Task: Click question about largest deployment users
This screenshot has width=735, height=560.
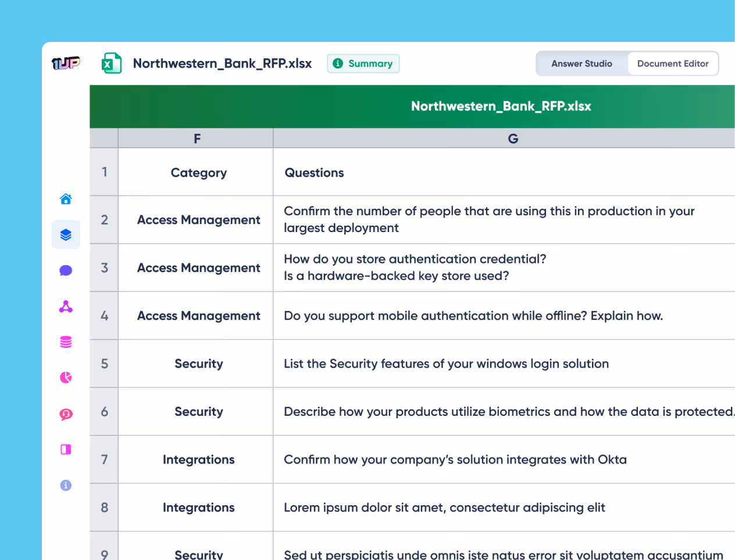Action: (504, 220)
